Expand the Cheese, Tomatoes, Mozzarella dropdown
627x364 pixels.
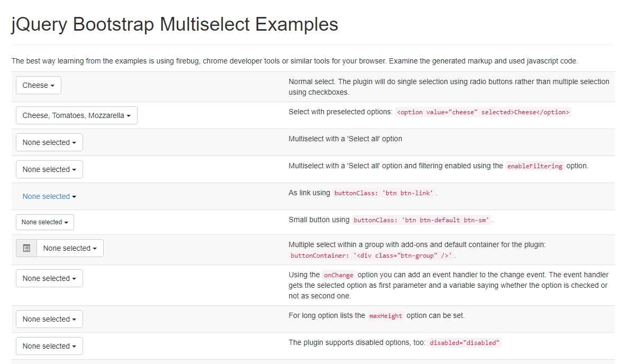coord(76,115)
